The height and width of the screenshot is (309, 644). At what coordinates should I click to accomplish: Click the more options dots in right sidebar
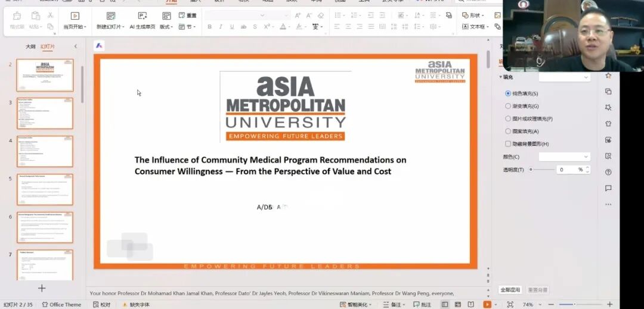click(x=608, y=204)
